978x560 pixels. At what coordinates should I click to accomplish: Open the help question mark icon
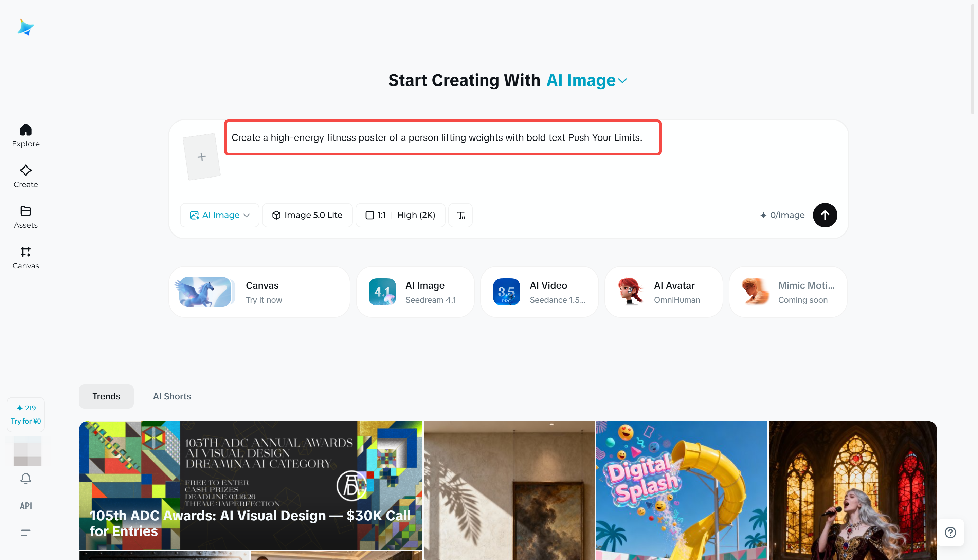tap(950, 532)
